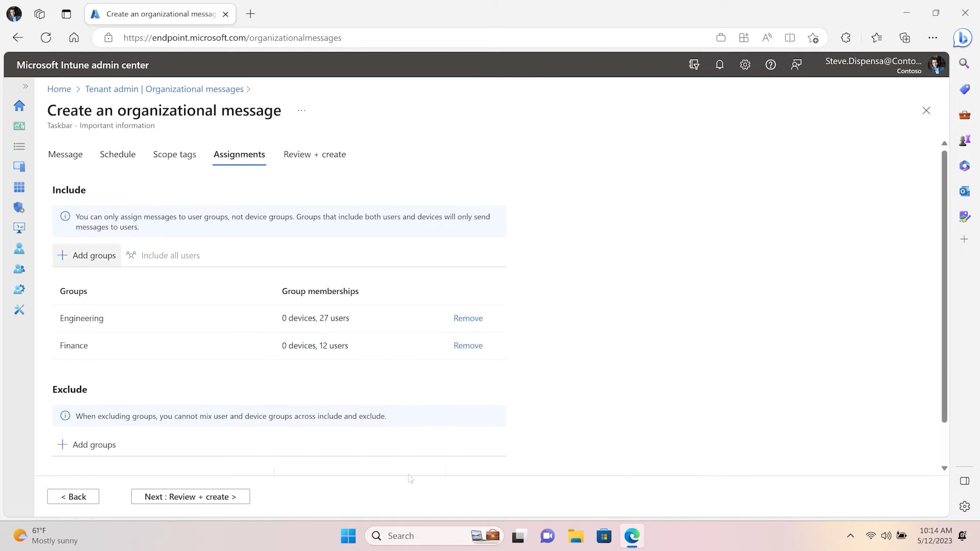Expand the left navigation sidebar
Screen dimensions: 980x551
tap(25, 86)
